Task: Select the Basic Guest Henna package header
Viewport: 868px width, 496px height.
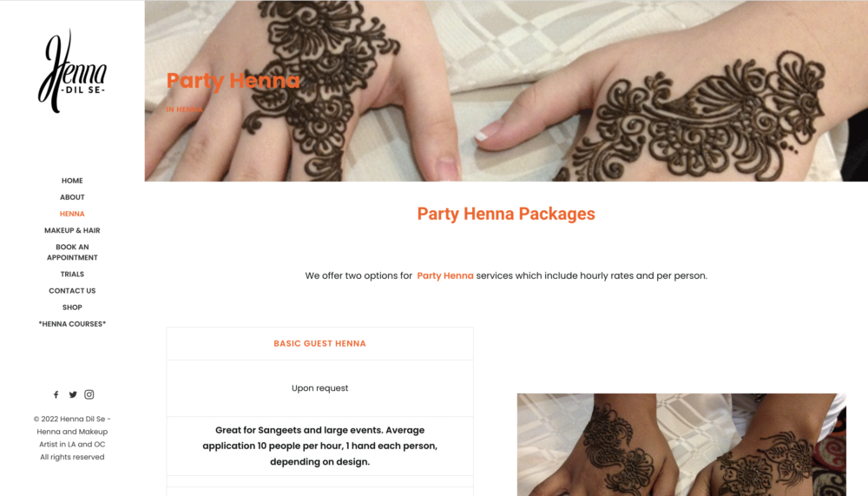Action: tap(320, 344)
